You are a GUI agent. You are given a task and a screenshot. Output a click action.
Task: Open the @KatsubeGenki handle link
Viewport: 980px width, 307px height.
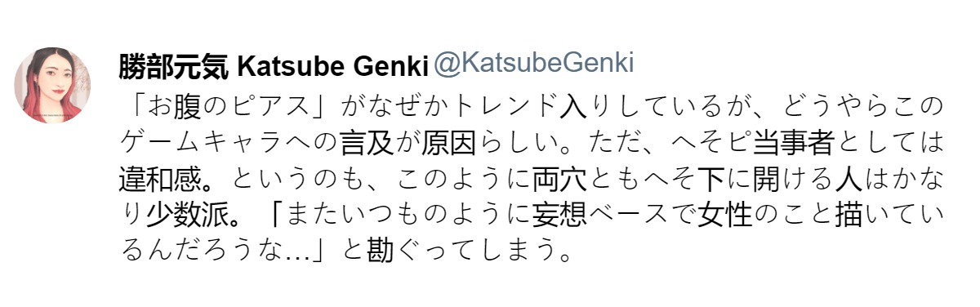tap(532, 65)
